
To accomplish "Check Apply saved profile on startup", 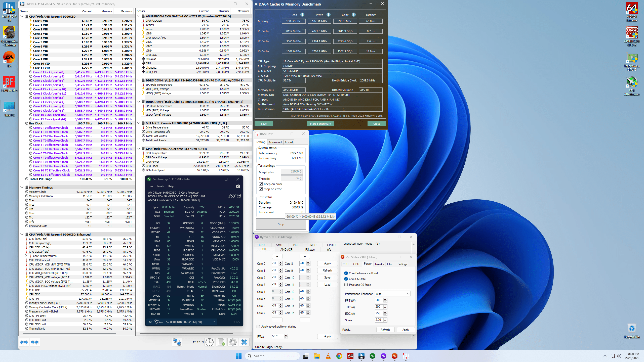I will (258, 327).
